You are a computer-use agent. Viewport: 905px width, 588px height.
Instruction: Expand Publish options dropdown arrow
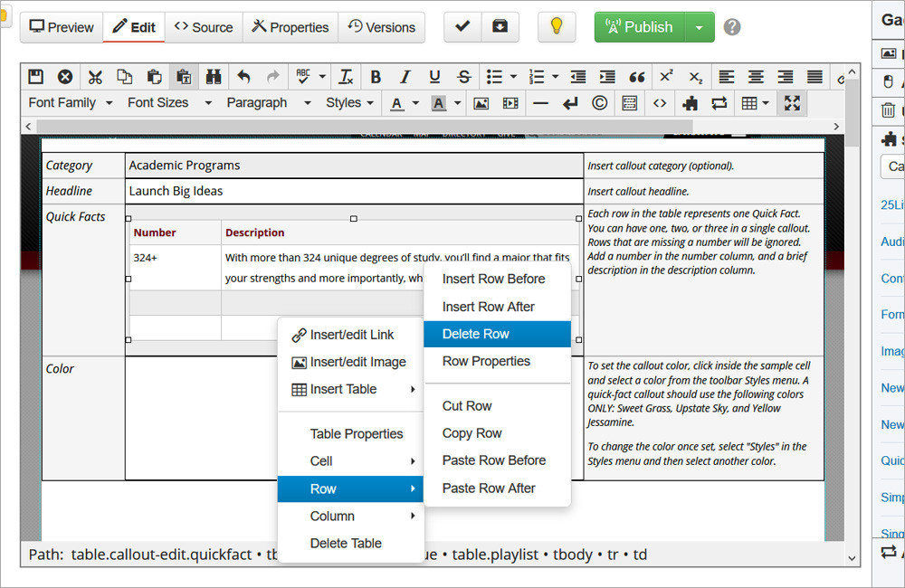[x=700, y=27]
